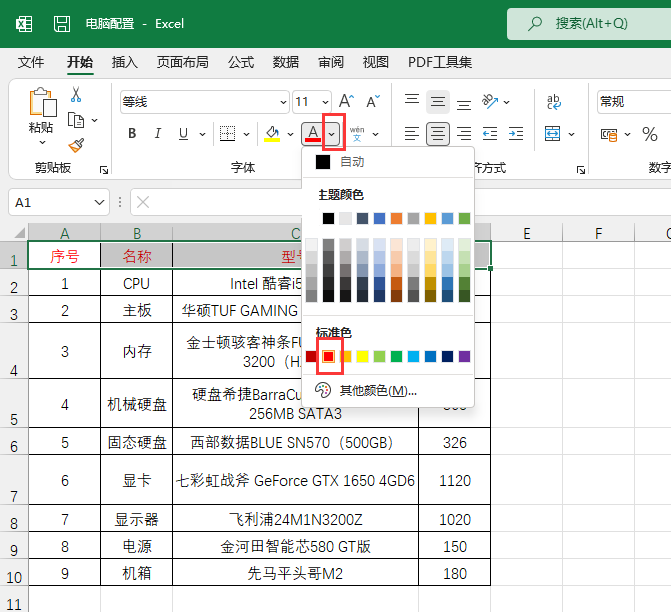671x612 pixels.
Task: Select cell with value 1120
Action: tap(454, 480)
